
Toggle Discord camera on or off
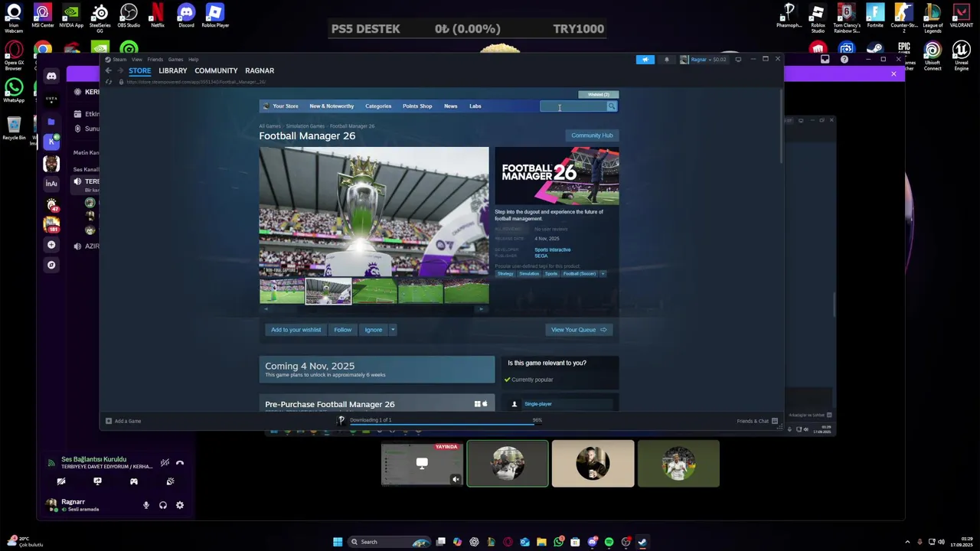click(61, 481)
